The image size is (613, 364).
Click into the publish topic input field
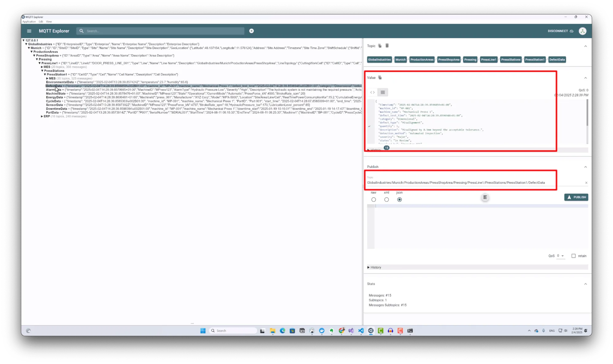tap(475, 183)
